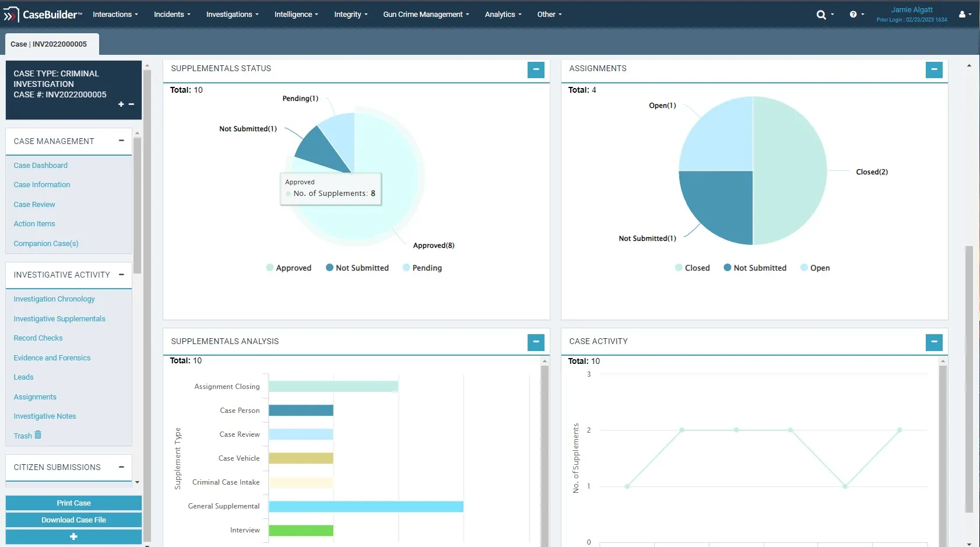Collapse the Investigative Activity sidebar section
The width and height of the screenshot is (980, 547).
(121, 274)
